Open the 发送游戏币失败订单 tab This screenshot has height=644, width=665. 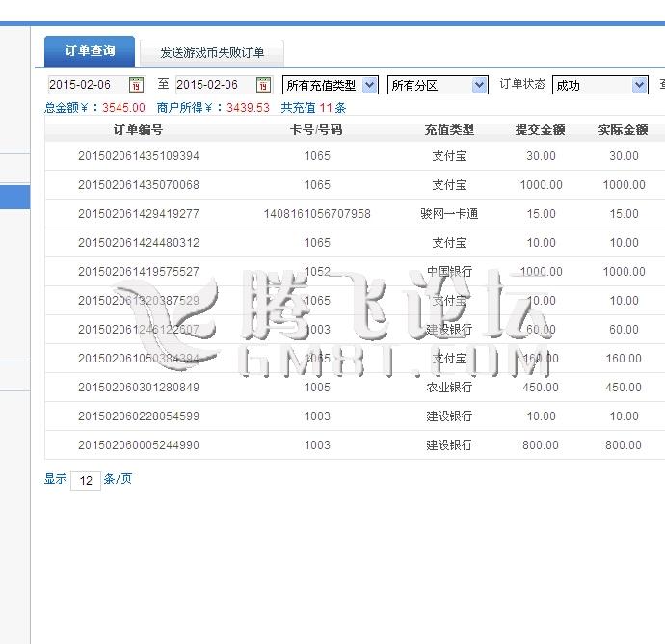tap(212, 53)
